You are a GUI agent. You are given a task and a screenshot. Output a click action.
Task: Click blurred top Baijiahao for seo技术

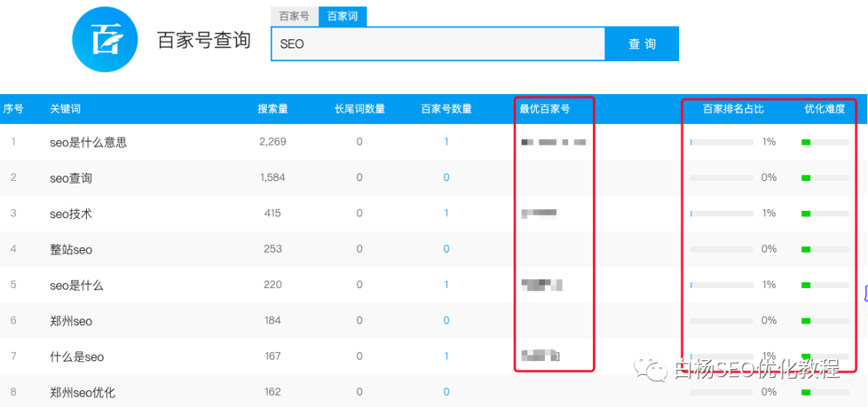coord(538,212)
